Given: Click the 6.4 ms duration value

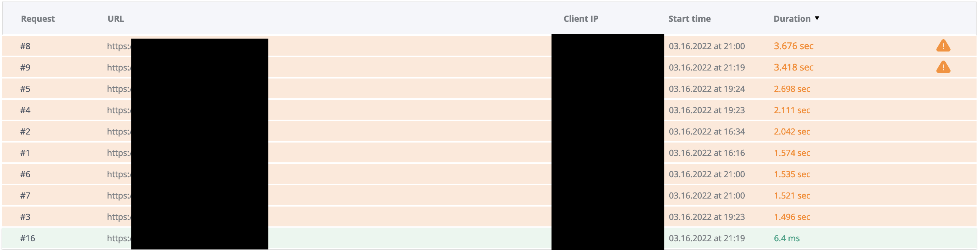Looking at the screenshot, I should (x=786, y=238).
